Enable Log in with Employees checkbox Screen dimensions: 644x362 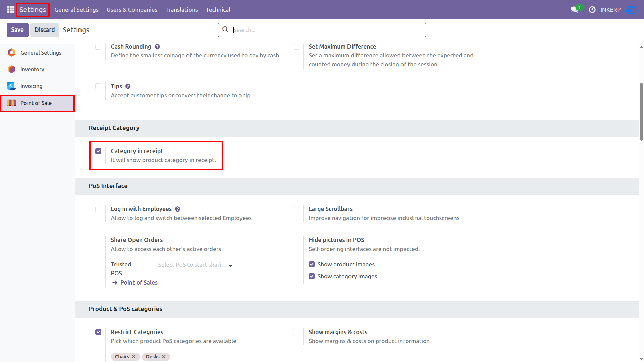(98, 209)
